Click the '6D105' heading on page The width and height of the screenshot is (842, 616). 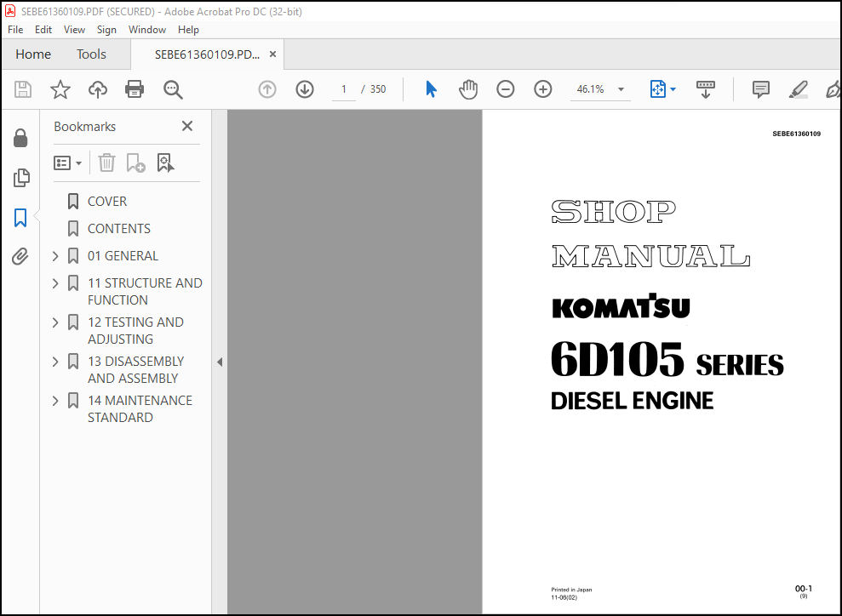[x=617, y=360]
